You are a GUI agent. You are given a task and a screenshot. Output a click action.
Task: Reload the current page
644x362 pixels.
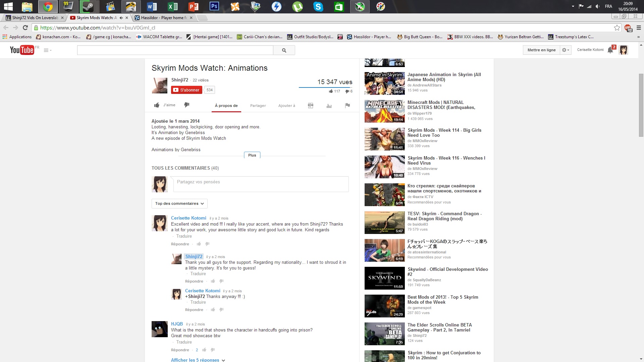[25, 28]
